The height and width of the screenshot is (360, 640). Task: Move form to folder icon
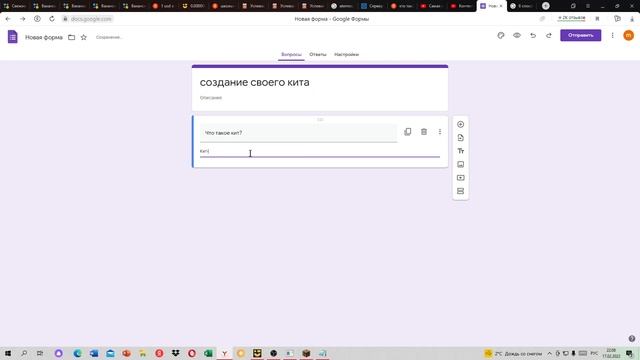tap(71, 37)
